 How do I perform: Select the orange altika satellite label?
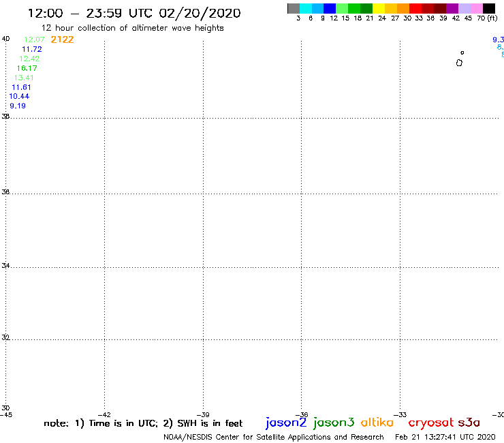tap(377, 423)
